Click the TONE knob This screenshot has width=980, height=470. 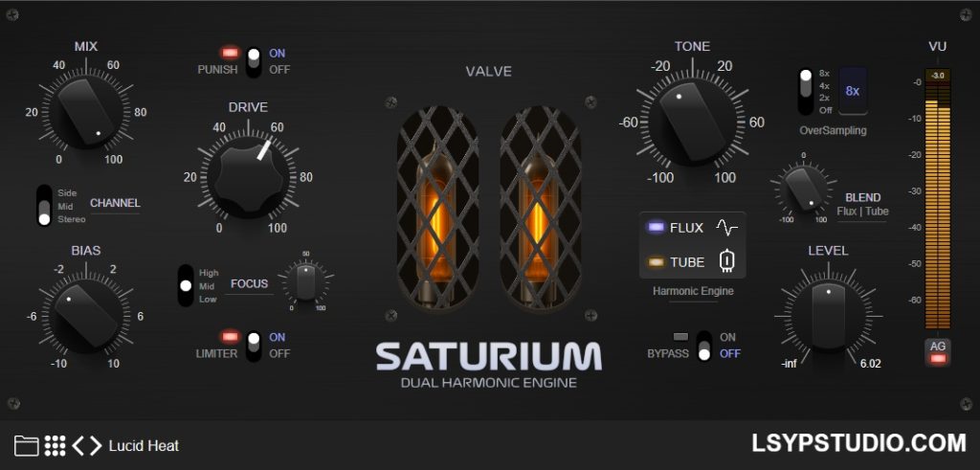pyautogui.click(x=692, y=123)
